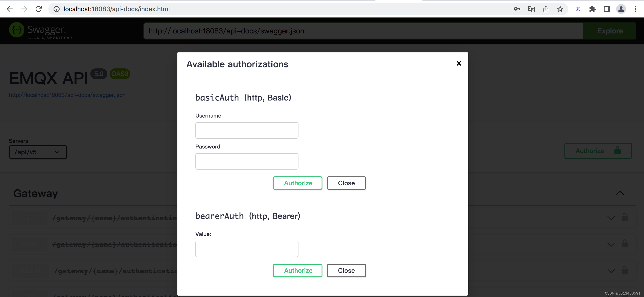This screenshot has height=297, width=644.
Task: Click the Explore button
Action: click(609, 31)
